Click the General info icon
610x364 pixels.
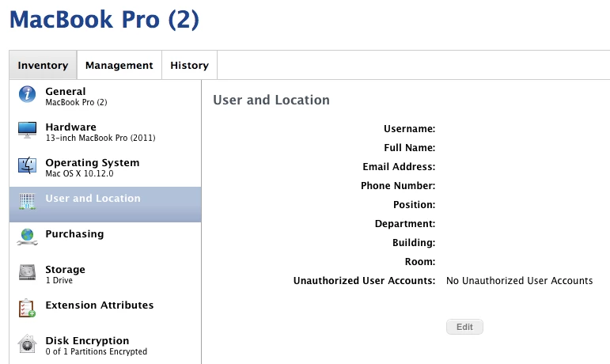click(x=27, y=94)
